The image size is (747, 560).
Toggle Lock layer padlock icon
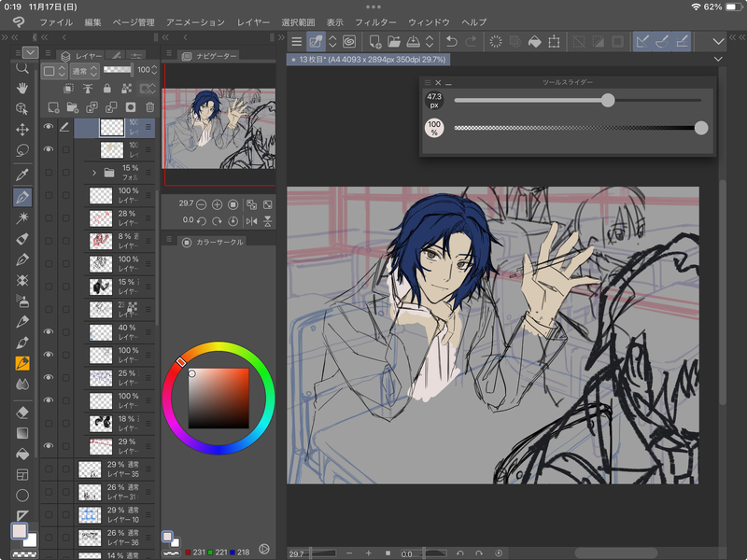(106, 89)
